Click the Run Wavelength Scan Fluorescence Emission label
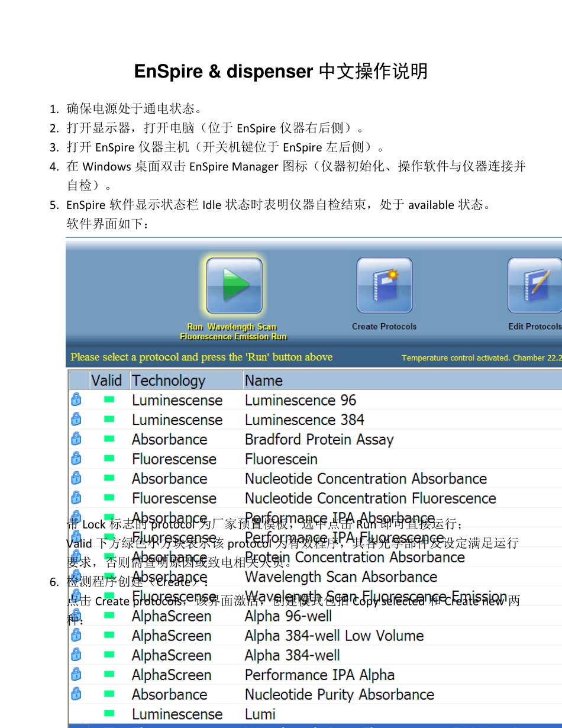The height and width of the screenshot is (728, 562). (233, 331)
